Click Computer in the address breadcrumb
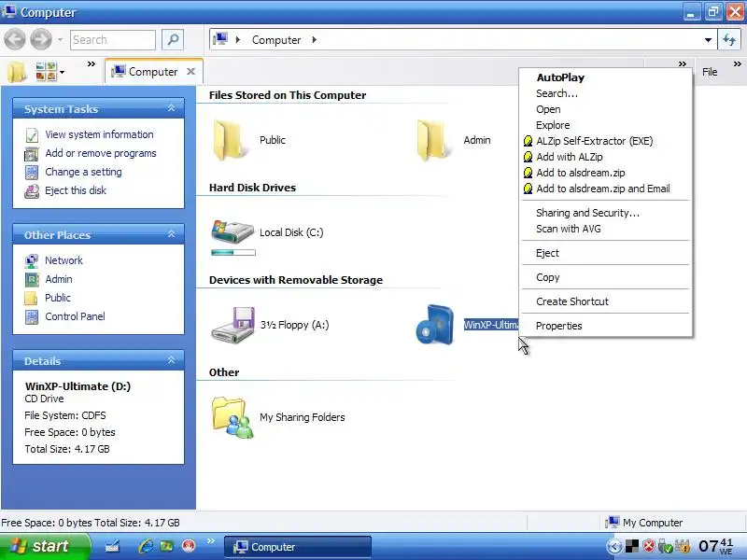 (276, 40)
